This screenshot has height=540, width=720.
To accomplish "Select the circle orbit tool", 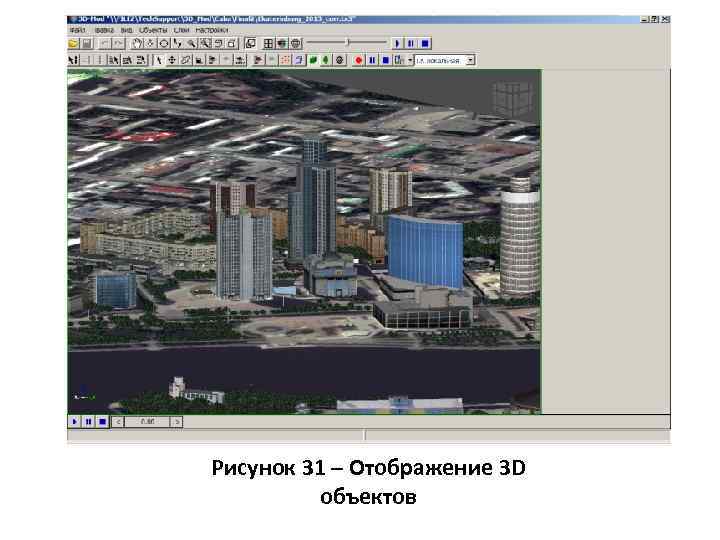I will point(163,44).
